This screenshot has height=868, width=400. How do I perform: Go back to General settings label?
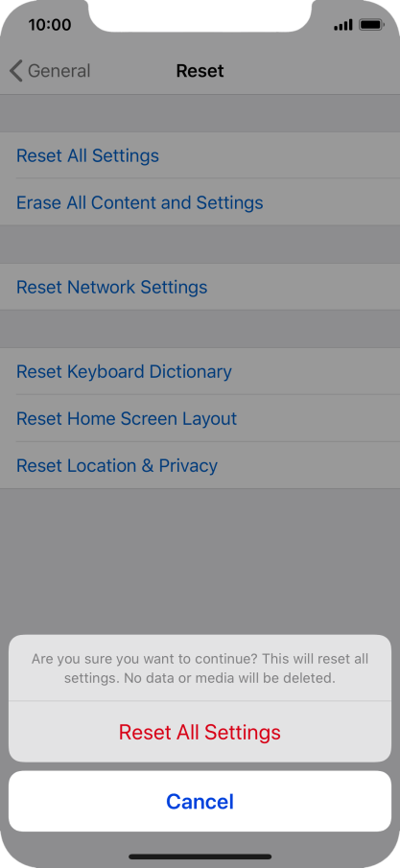coord(59,71)
